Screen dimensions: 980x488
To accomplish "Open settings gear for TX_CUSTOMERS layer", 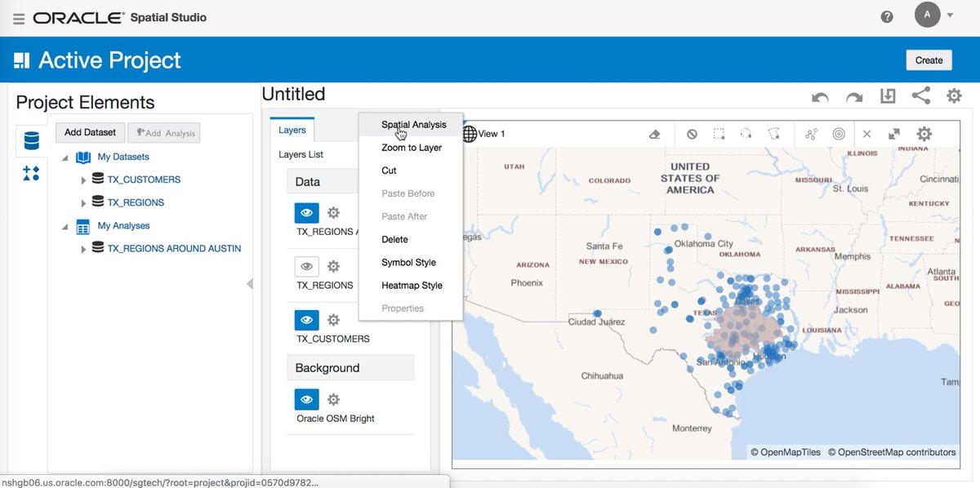I will click(333, 320).
